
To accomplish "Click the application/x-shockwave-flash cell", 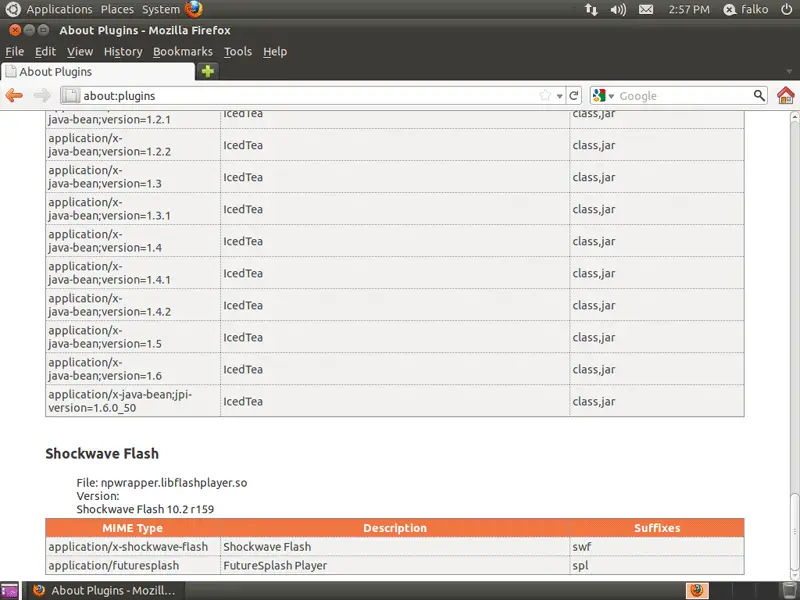I will (133, 547).
